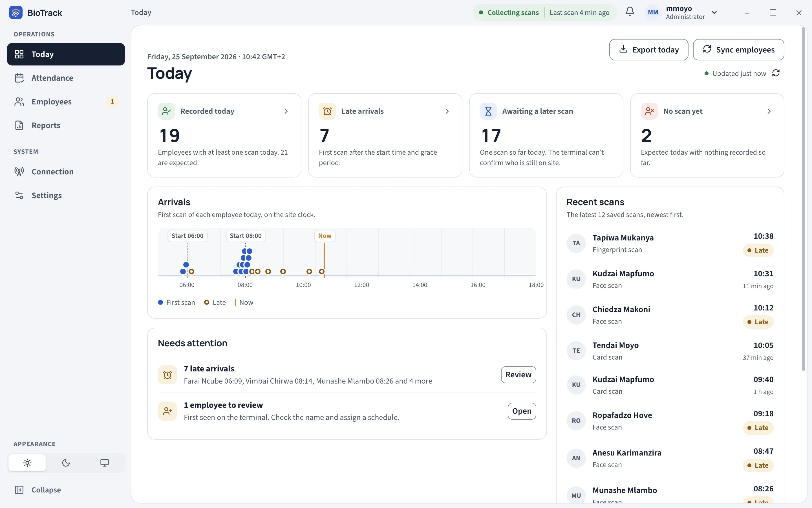Open the Connection page

point(66,172)
